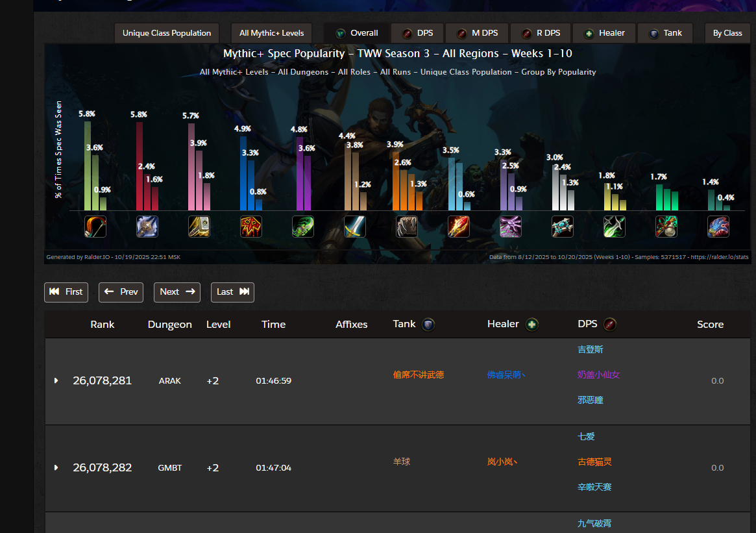Click the GMBT dungeon cell
Image resolution: width=756 pixels, height=533 pixels.
(170, 468)
